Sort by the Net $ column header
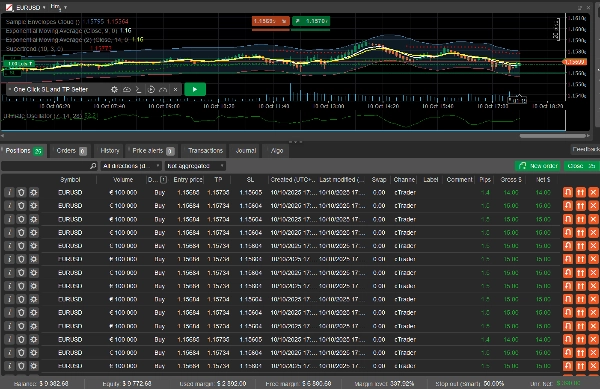This screenshot has height=389, width=600. [x=543, y=180]
